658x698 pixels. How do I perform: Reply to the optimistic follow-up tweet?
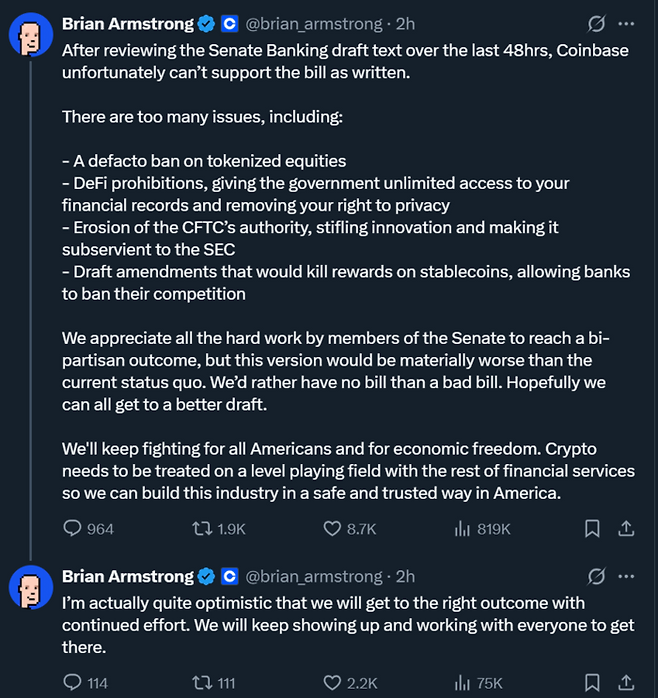[x=73, y=683]
